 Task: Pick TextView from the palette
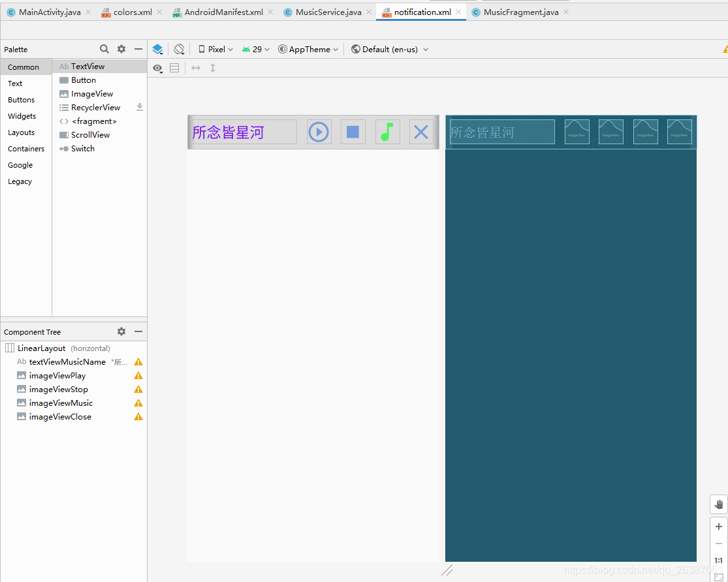(x=99, y=67)
